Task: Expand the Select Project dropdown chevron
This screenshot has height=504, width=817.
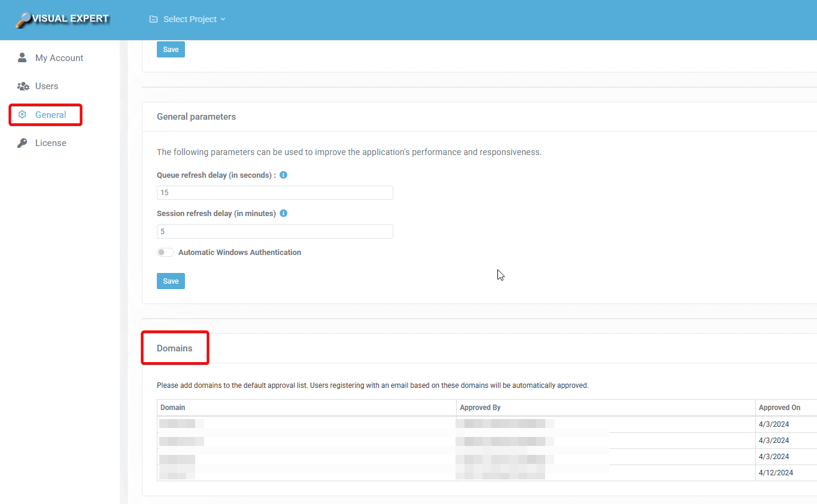Action: [x=223, y=19]
